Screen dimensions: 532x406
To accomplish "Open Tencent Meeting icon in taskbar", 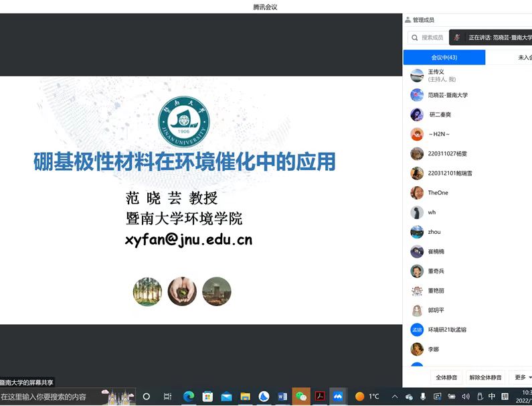I will (x=338, y=396).
